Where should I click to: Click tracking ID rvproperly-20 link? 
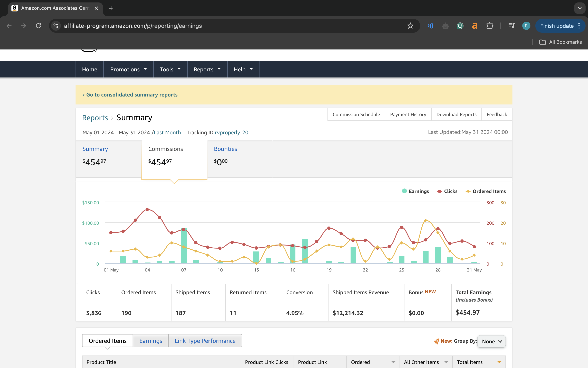(232, 132)
